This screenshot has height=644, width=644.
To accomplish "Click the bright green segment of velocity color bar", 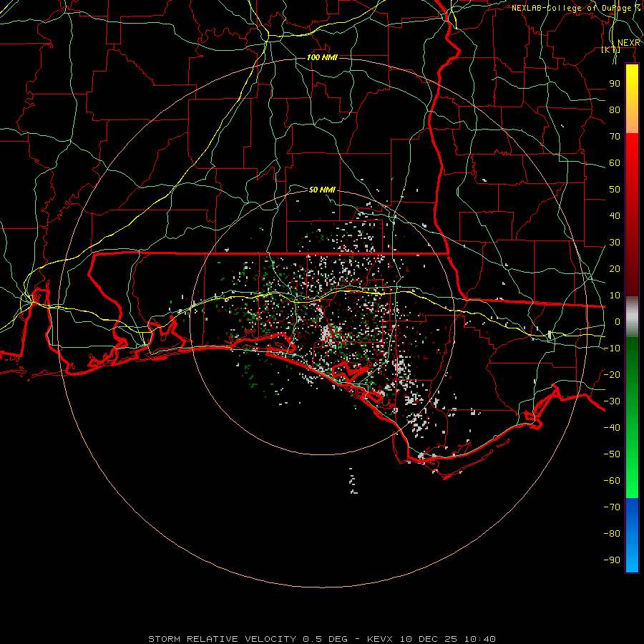I will click(x=632, y=417).
